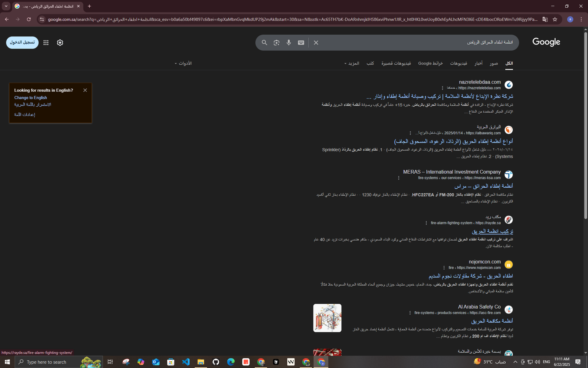Screen dimensions: 588x368
Task: Click the Windows Start button
Action: (x=7, y=362)
